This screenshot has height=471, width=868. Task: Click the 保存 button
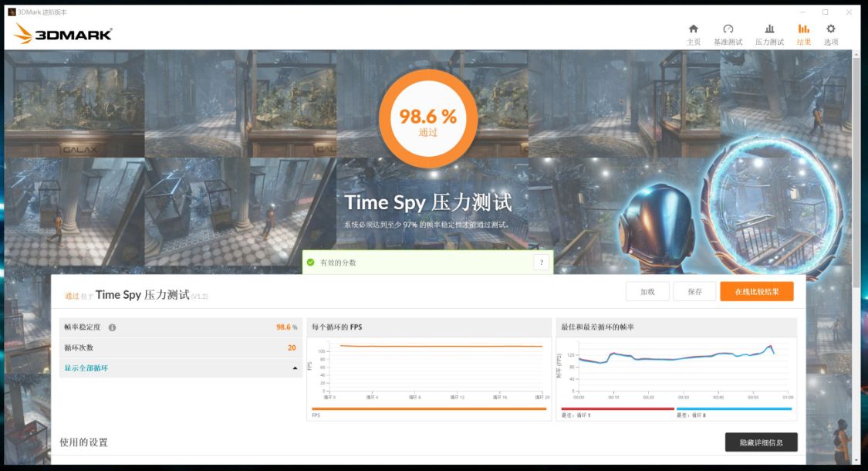(x=694, y=291)
